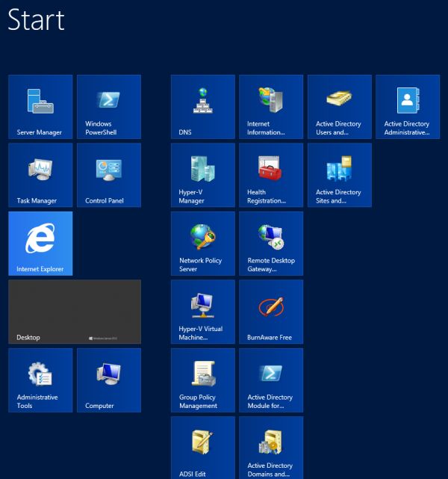Open Remote Desktop Gateway Manager tile
Viewport: 448px width, 479px height.
pyautogui.click(x=271, y=244)
